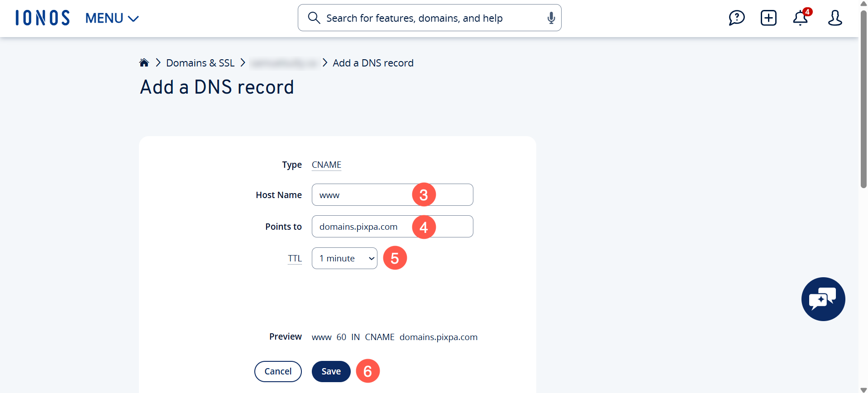Click the IONOS logo
Screen dimensions: 868x393
pyautogui.click(x=43, y=18)
